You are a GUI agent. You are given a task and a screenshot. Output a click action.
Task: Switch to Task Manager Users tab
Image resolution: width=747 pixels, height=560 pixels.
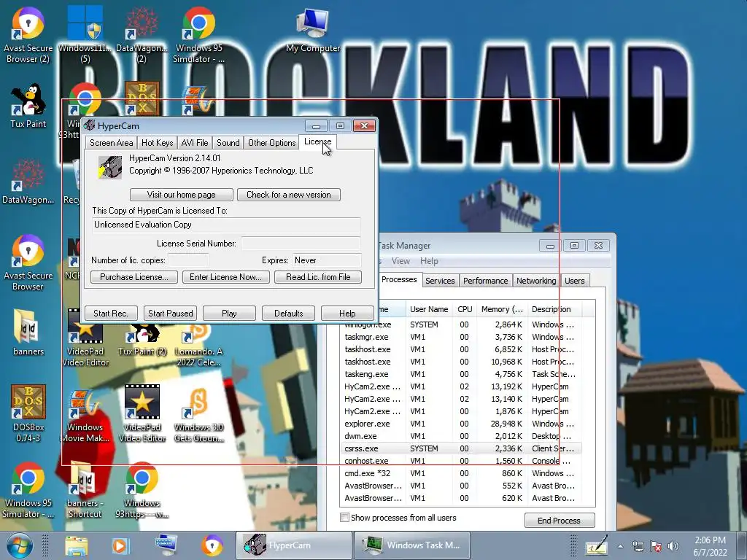pyautogui.click(x=575, y=281)
